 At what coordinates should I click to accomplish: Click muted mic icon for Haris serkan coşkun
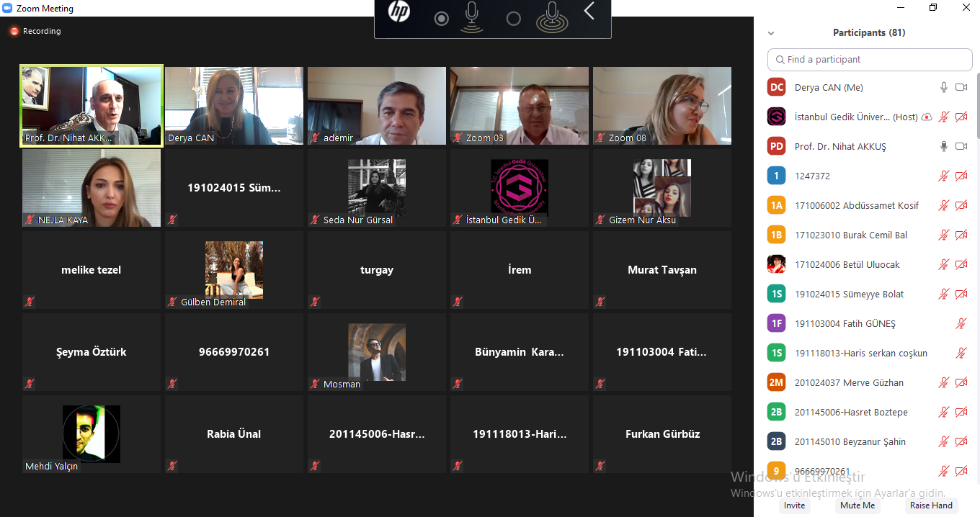click(x=961, y=353)
